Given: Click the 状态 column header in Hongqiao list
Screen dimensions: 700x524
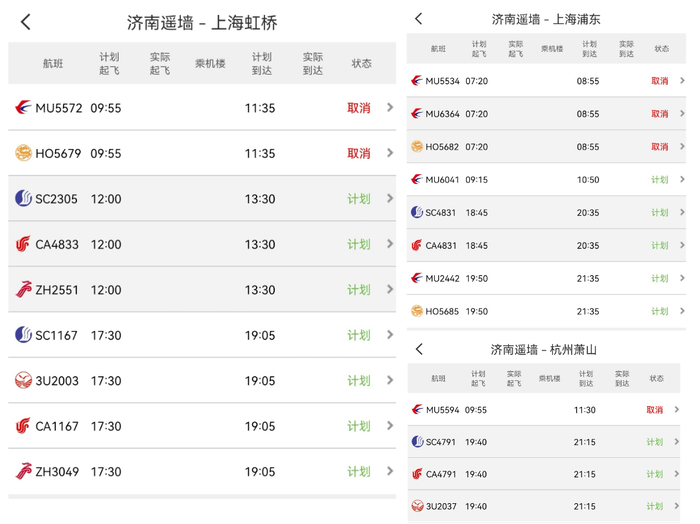Looking at the screenshot, I should 361,63.
